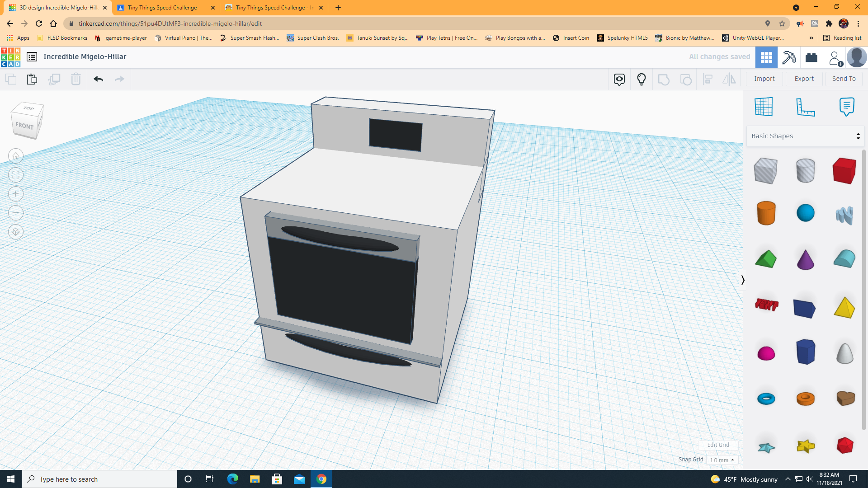The width and height of the screenshot is (868, 488).
Task: Zoom out with the minus button
Action: (16, 213)
